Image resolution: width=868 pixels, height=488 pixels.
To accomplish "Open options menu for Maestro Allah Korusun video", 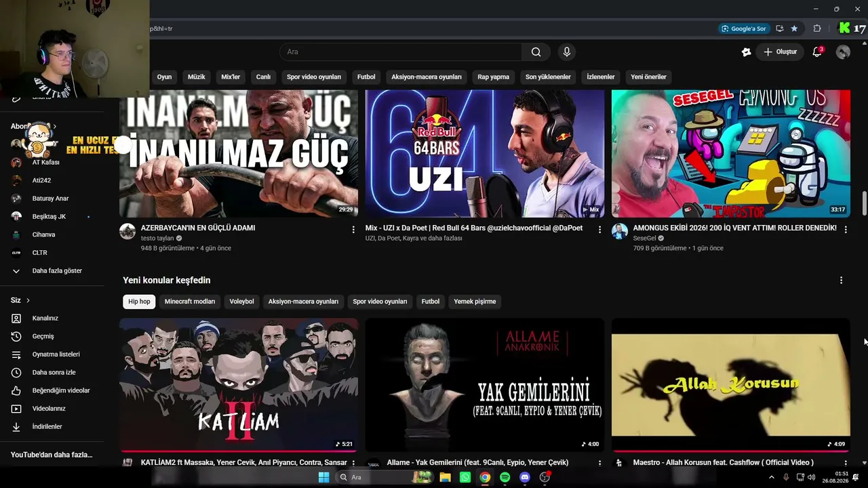I will [x=846, y=464].
